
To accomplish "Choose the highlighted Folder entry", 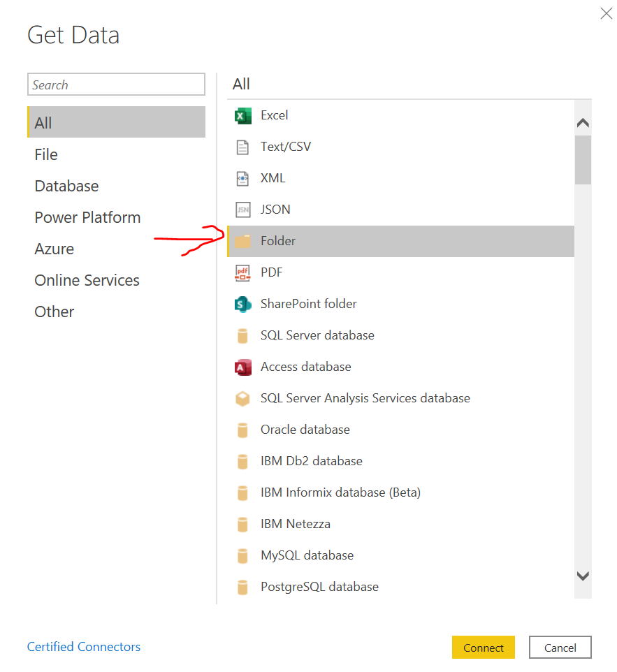I will 401,241.
